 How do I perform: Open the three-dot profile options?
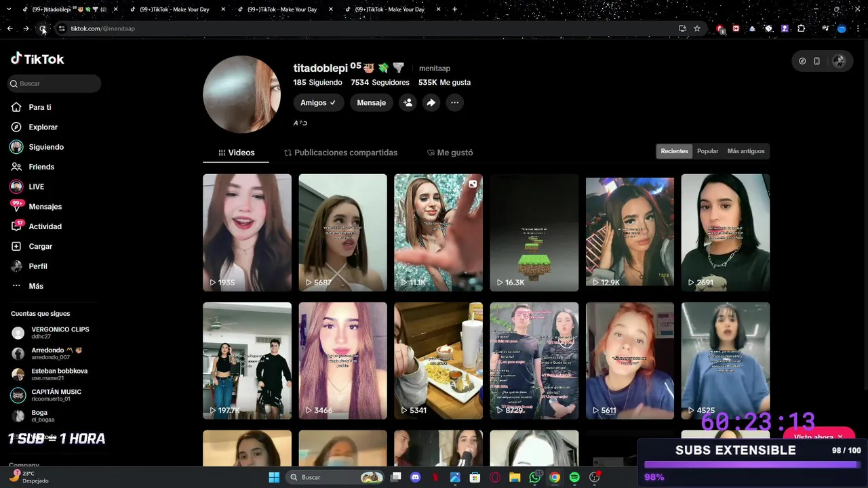tap(454, 103)
